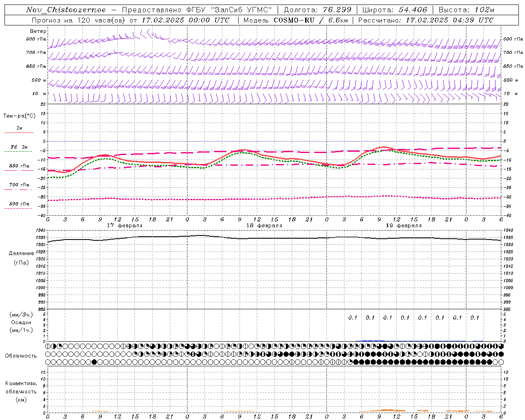
Task: Click the Давление panel label
Action: point(21,253)
